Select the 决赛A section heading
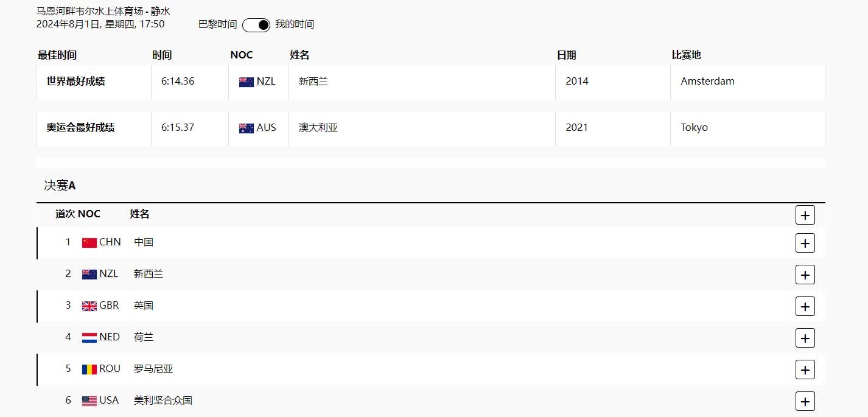This screenshot has width=868, height=417. [x=60, y=186]
